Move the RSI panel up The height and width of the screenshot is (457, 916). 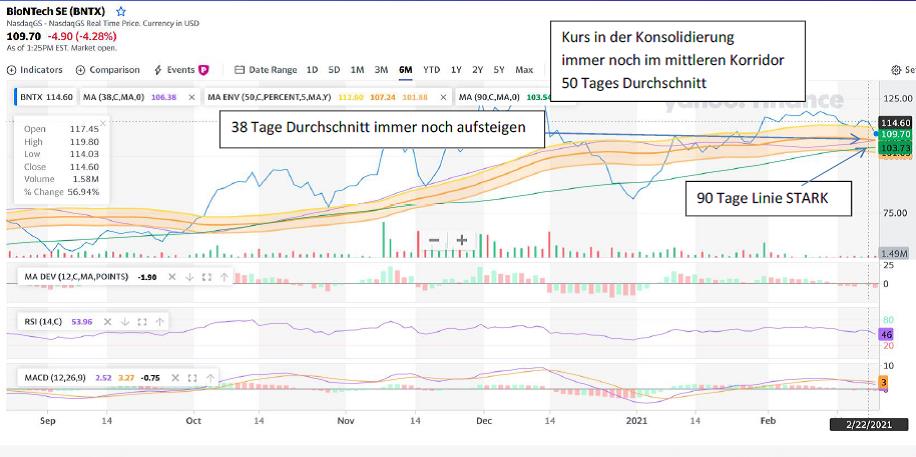[159, 321]
